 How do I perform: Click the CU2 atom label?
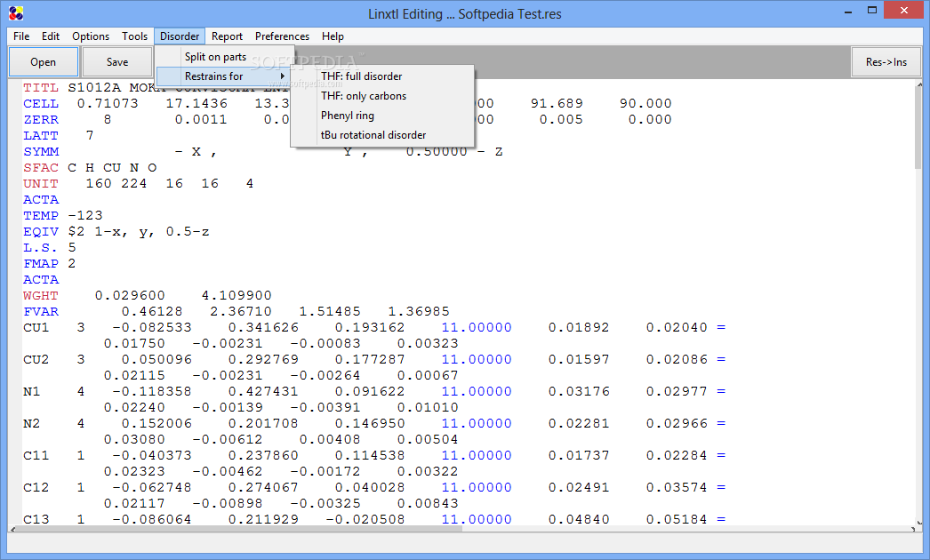coord(36,360)
